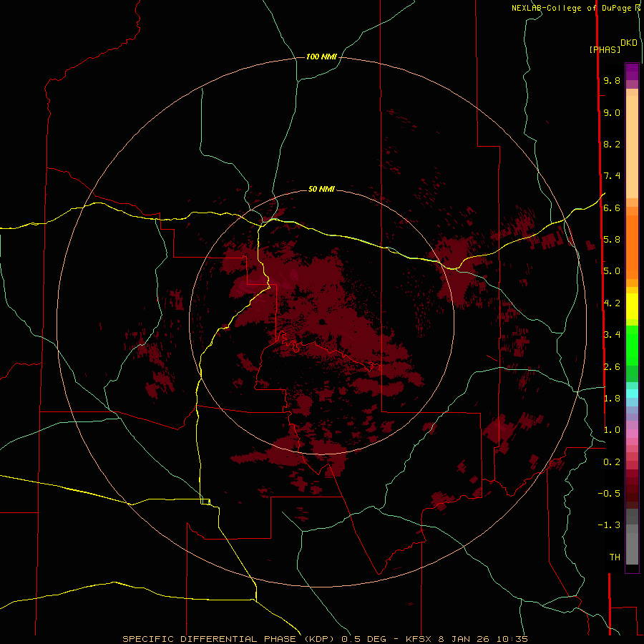
Task: Select the 9.8 scale value
Action: pos(612,80)
